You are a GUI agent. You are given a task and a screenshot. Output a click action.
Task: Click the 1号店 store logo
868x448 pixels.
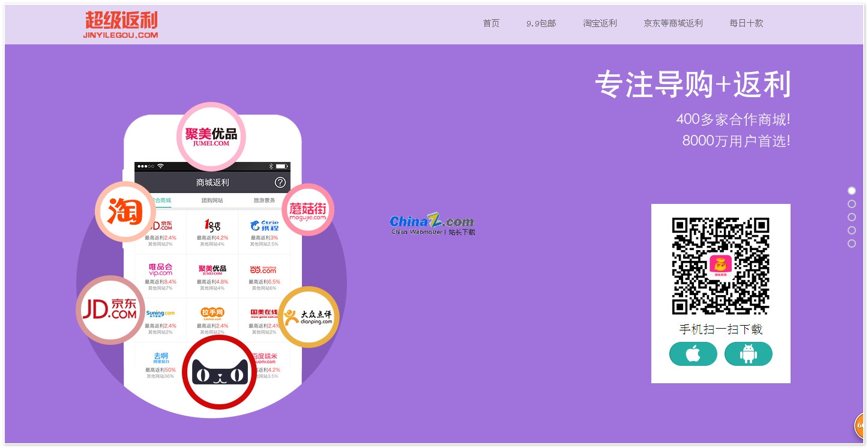pos(212,225)
